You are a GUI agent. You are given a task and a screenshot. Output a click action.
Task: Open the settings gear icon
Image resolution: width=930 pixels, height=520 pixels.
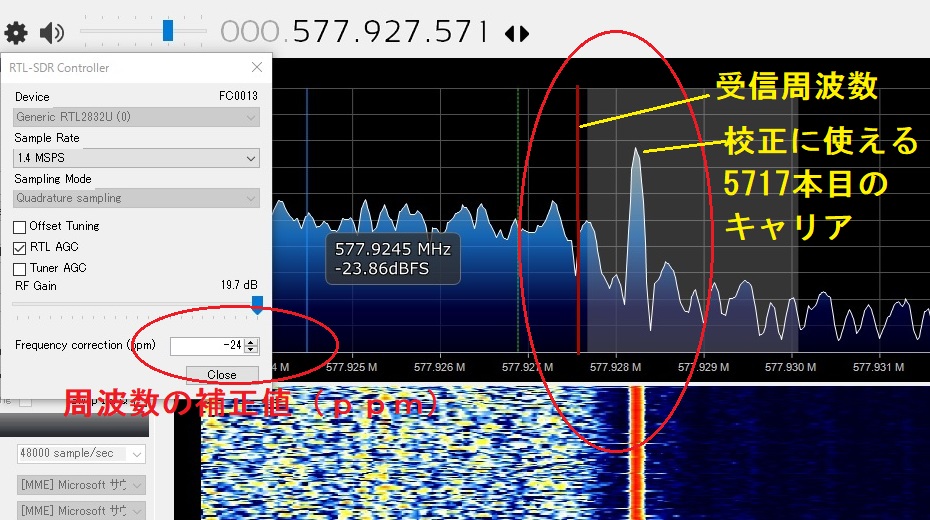[x=16, y=33]
